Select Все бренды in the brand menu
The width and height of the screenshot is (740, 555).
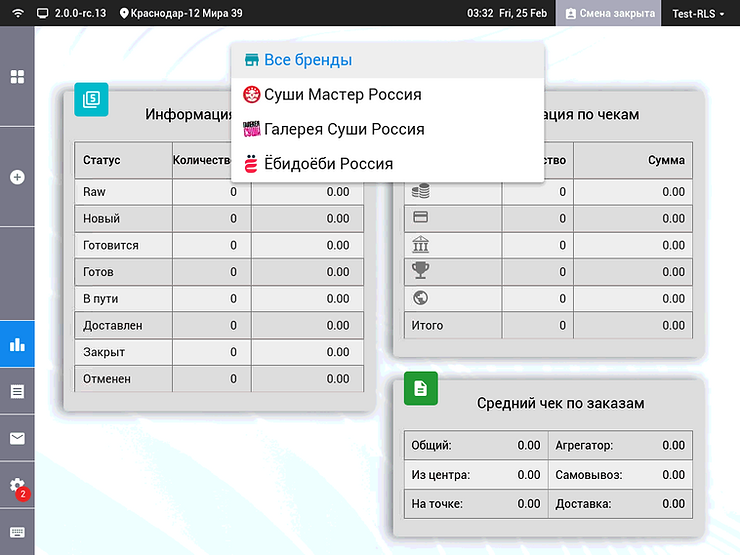click(x=387, y=60)
